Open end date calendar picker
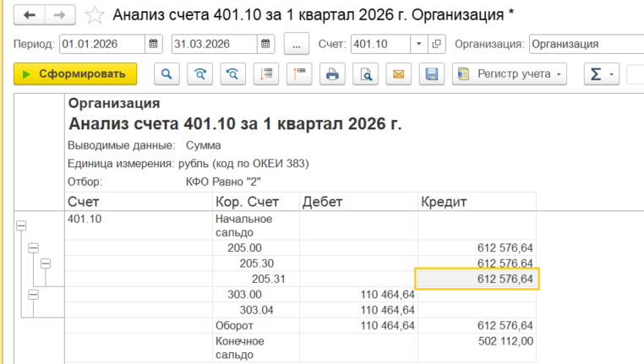 [265, 44]
